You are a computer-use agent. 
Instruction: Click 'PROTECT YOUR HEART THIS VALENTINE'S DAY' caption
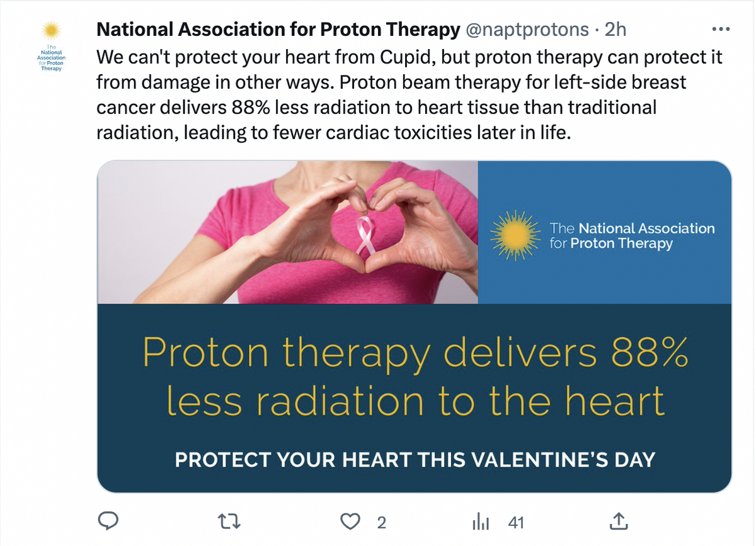coord(415,459)
